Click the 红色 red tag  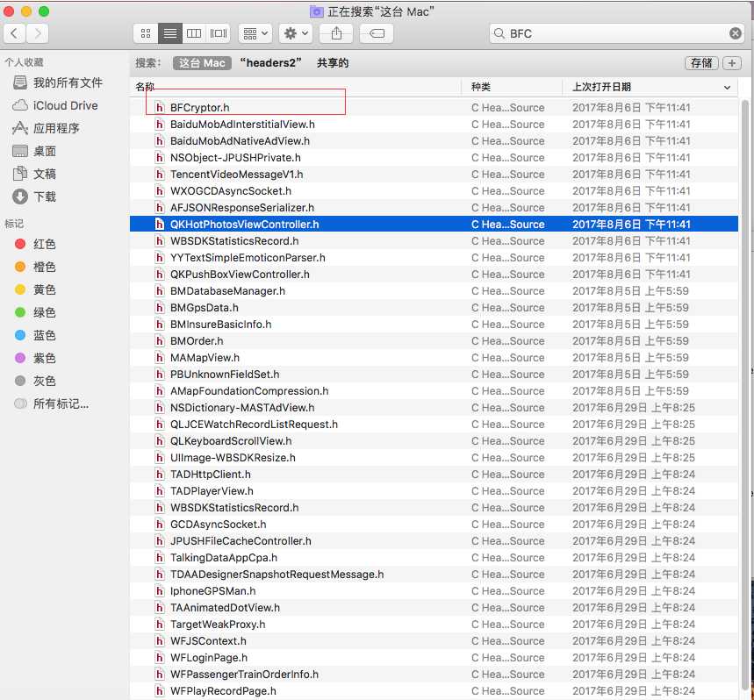pos(45,244)
